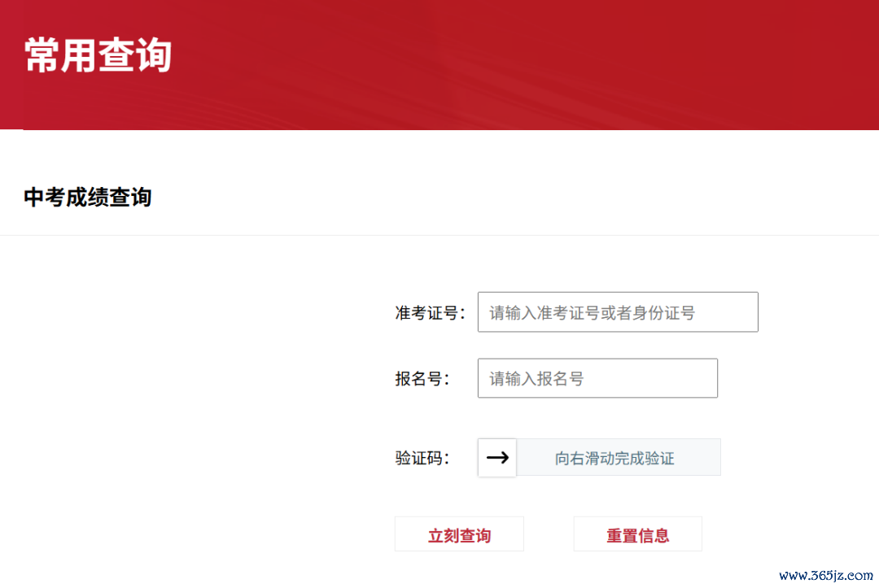
Task: Click the gray captcha verification bar text
Action: [x=614, y=458]
